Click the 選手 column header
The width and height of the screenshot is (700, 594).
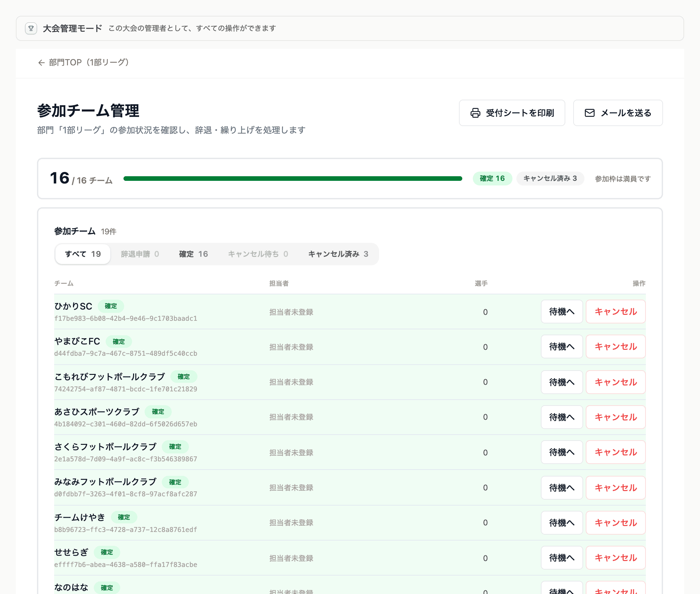pos(481,283)
